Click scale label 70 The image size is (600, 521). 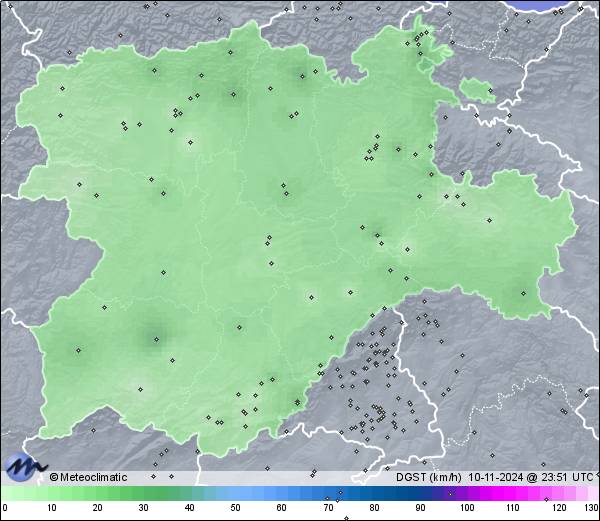coord(328,508)
